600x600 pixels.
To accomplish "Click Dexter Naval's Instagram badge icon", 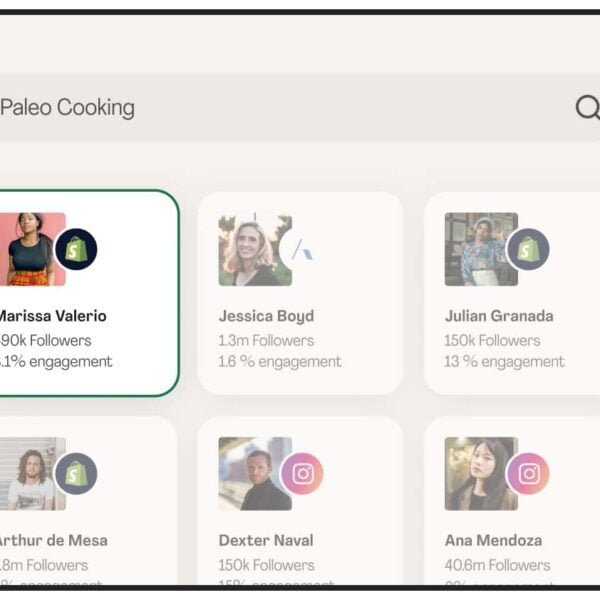I will click(301, 473).
